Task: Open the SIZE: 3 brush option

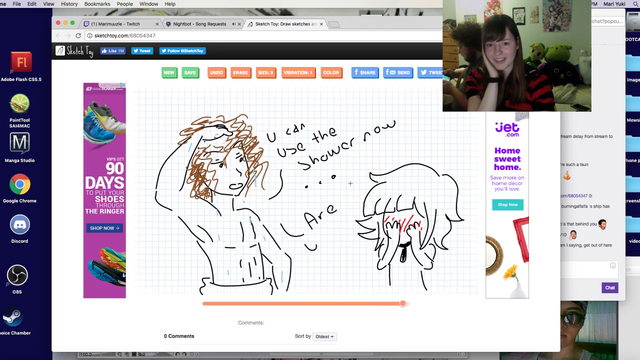Action: click(x=266, y=73)
